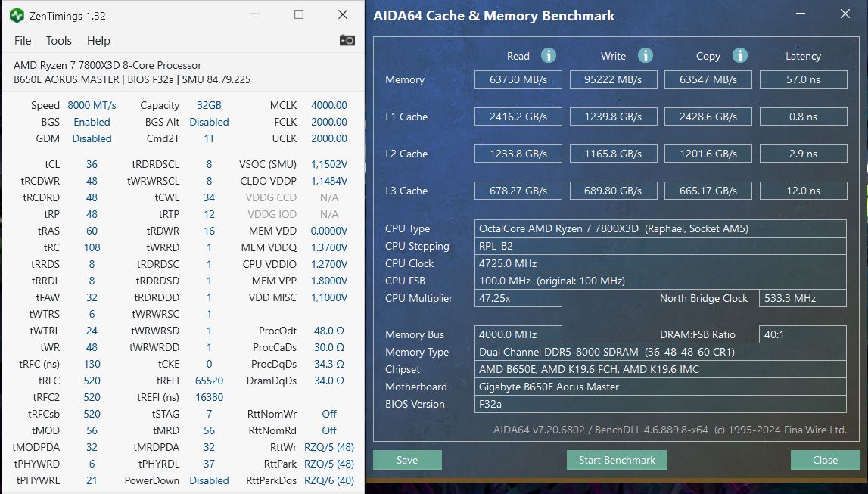Click the CPU Type field
This screenshot has height=494, width=868.
click(661, 228)
